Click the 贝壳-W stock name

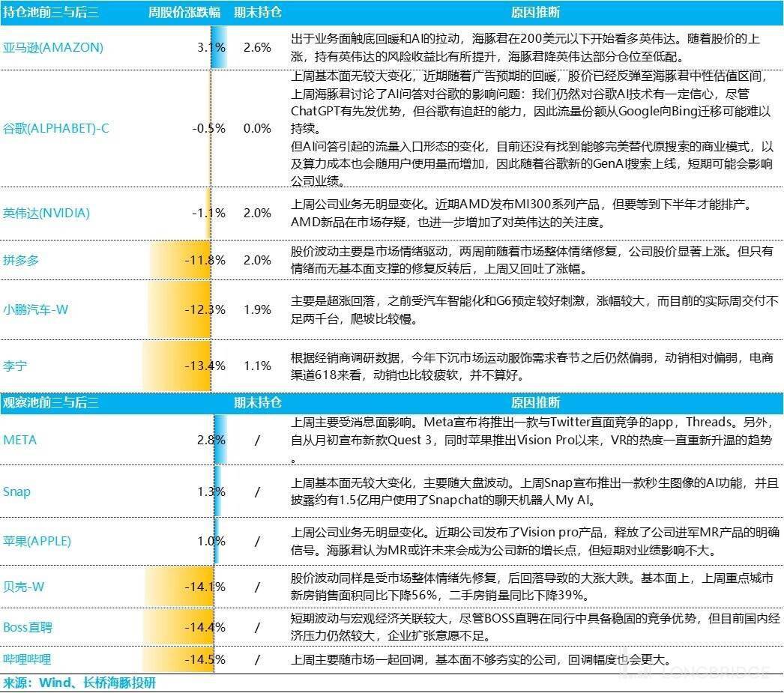click(x=23, y=587)
